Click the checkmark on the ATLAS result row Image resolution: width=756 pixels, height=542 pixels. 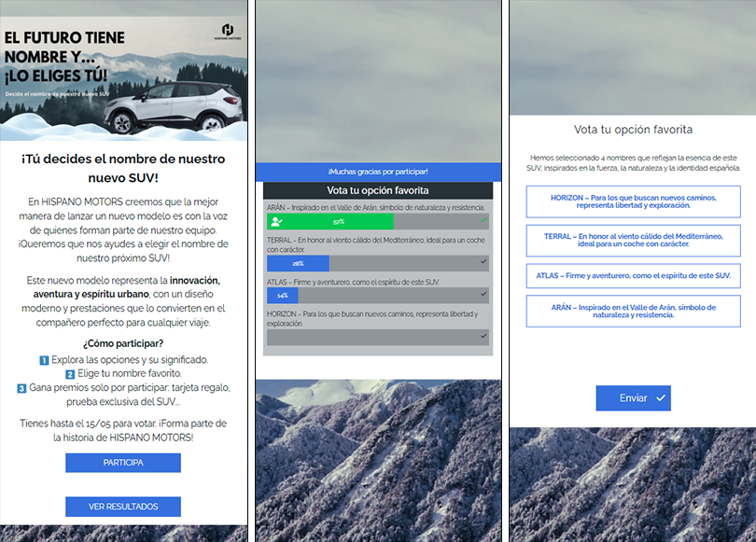point(483,294)
